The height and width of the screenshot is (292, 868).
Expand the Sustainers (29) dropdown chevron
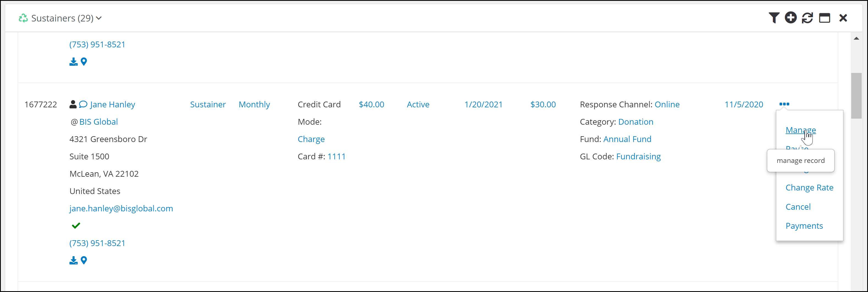click(99, 18)
